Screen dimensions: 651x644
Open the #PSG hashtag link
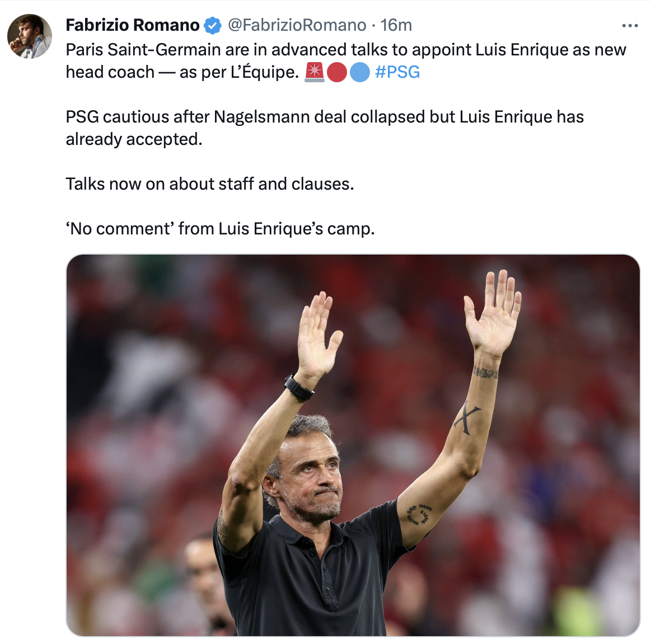[397, 72]
